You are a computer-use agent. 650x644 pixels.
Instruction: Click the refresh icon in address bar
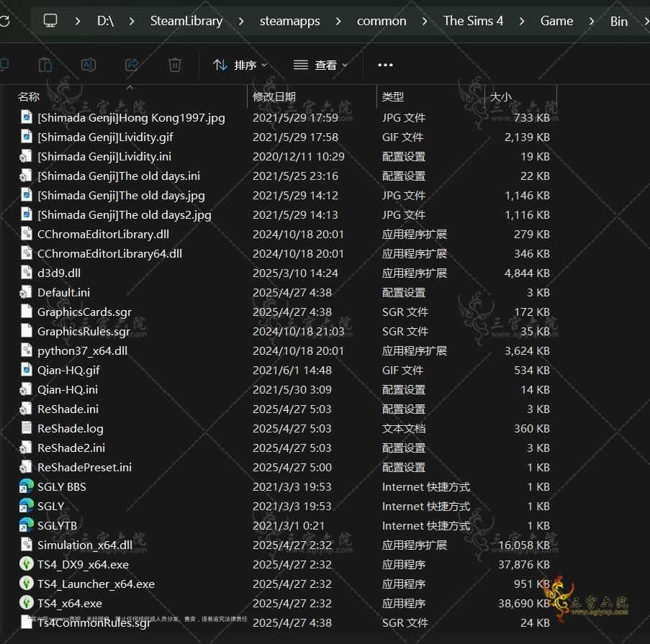(4, 21)
